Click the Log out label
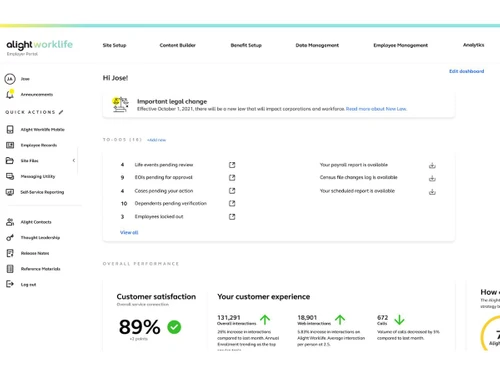Screen dimensions: 500x375 [28, 285]
